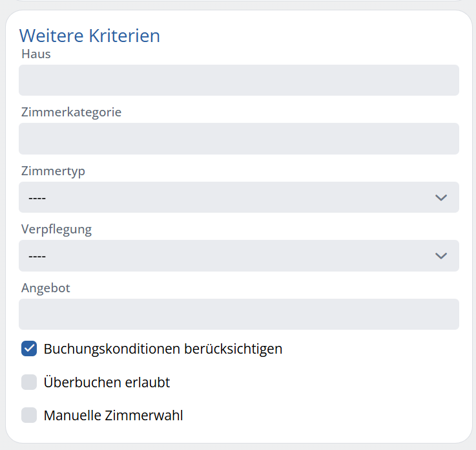Click the Weitere Kriterien heading
The height and width of the screenshot is (450, 476).
(x=90, y=36)
